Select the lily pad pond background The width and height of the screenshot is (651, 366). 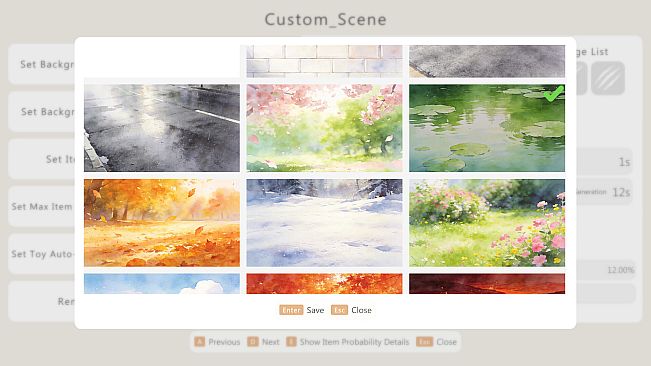(487, 128)
